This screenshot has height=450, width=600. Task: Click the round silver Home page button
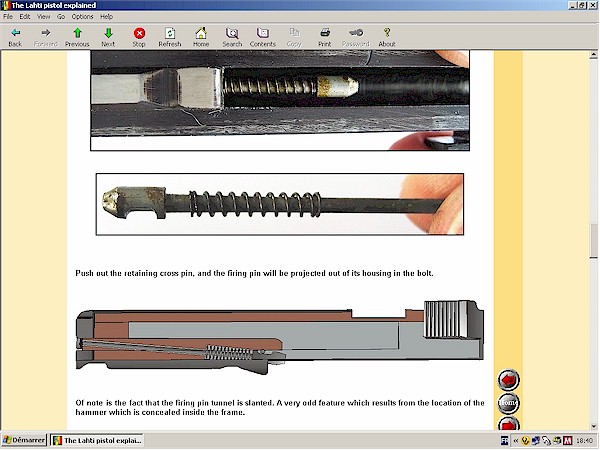click(x=509, y=403)
